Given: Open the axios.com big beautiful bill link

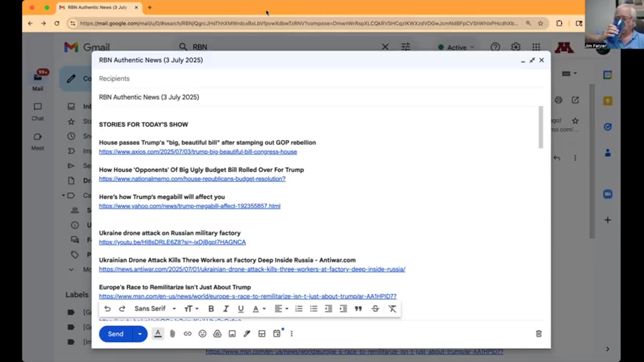Looking at the screenshot, I should pos(198,152).
